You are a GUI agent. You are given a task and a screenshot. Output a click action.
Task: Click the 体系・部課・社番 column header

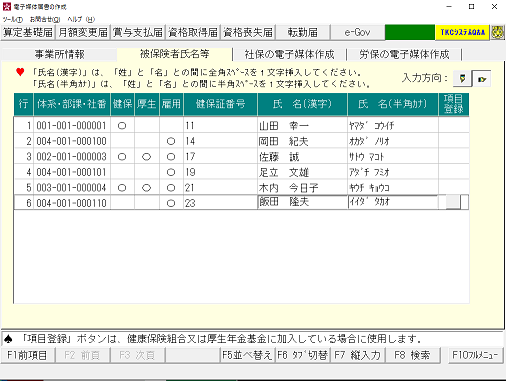pyautogui.click(x=72, y=104)
